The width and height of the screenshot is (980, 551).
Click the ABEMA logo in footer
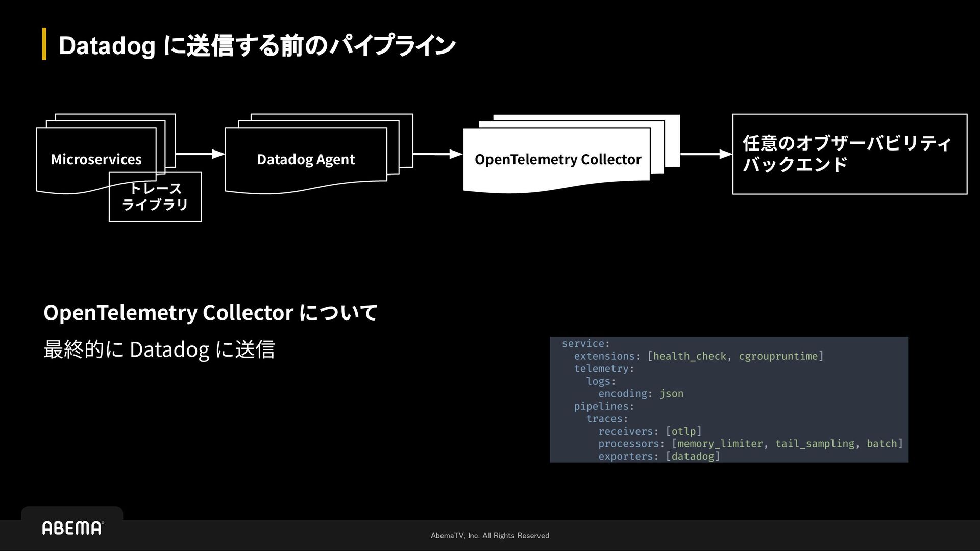point(72,528)
